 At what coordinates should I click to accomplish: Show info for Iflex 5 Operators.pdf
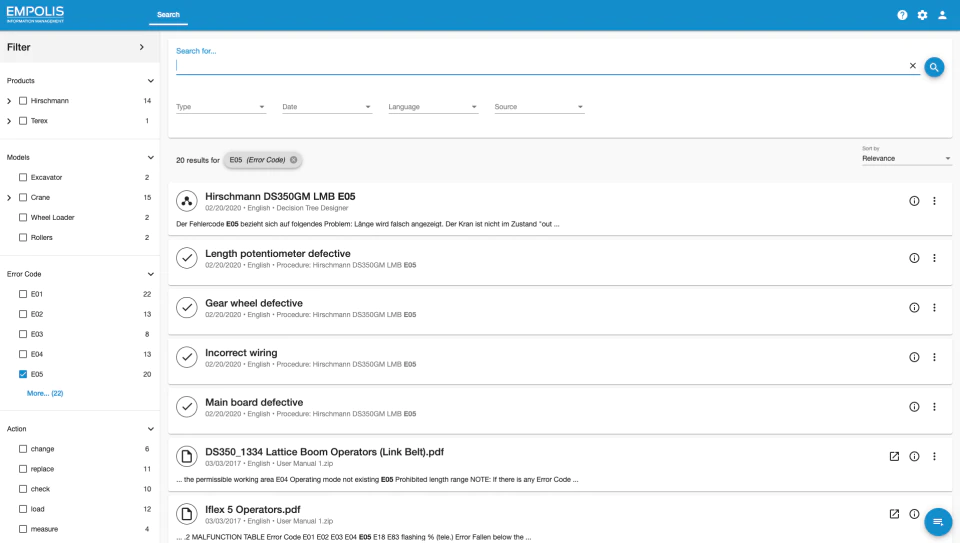(x=914, y=514)
